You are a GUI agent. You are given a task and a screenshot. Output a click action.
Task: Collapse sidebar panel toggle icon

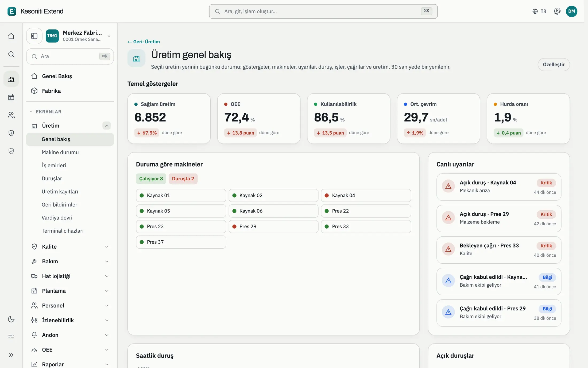coord(34,36)
